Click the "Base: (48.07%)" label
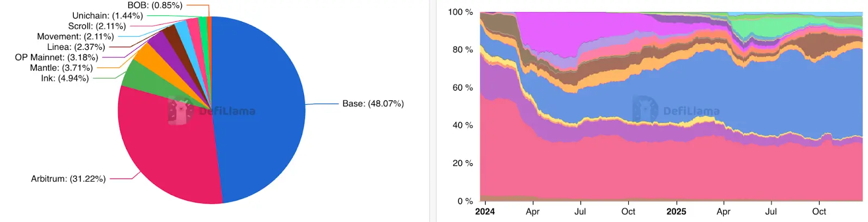This screenshot has width=868, height=222. (373, 104)
